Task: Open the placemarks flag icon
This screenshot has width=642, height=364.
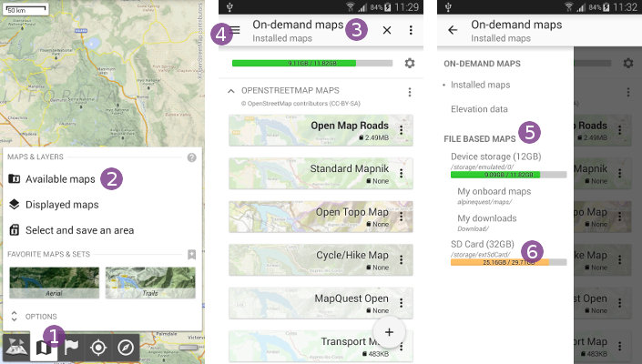Action: [71, 348]
